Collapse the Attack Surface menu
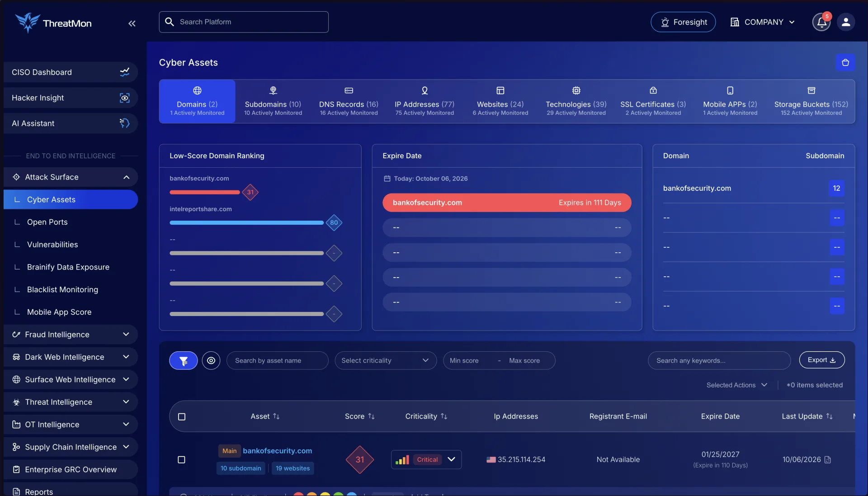This screenshot has width=868, height=496. (71, 177)
